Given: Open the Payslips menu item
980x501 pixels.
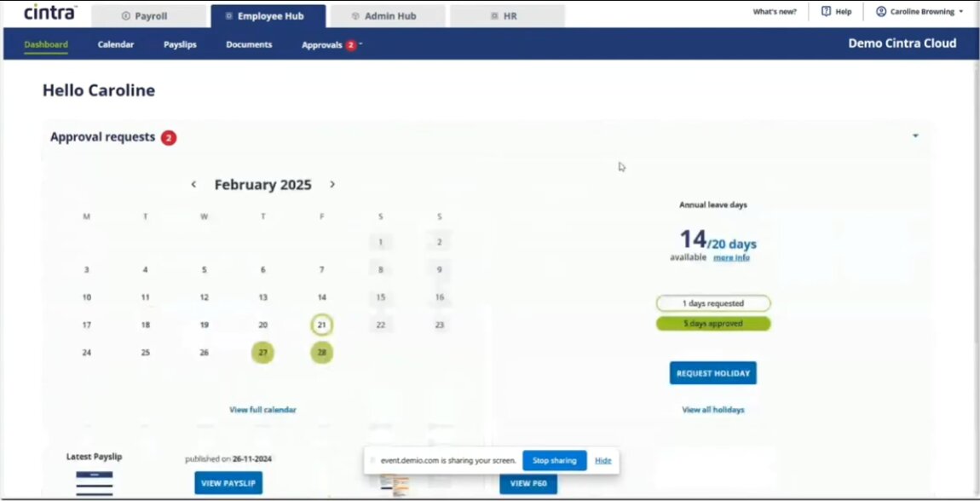Looking at the screenshot, I should coord(180,44).
